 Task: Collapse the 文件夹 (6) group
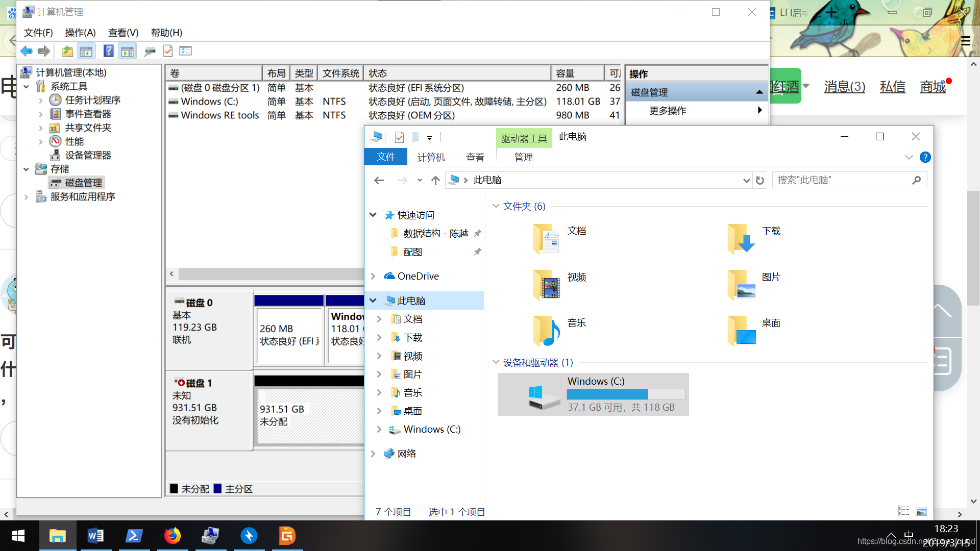coord(496,206)
